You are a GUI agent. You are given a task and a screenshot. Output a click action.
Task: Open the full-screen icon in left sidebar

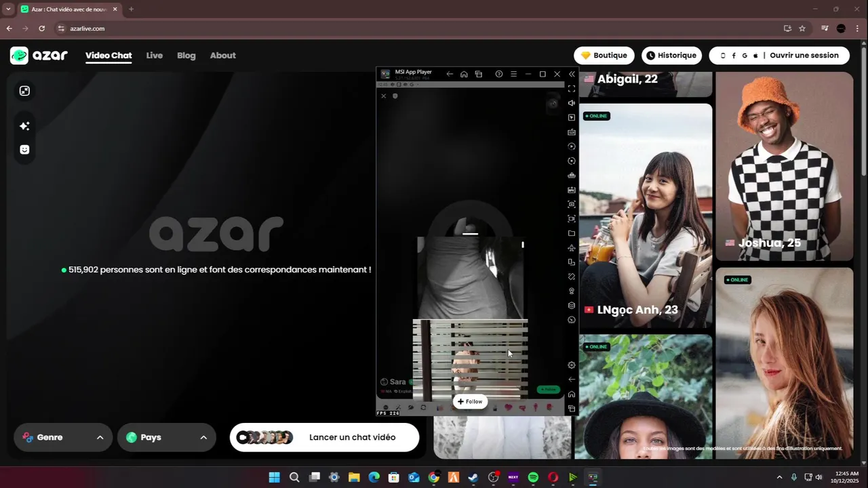24,91
